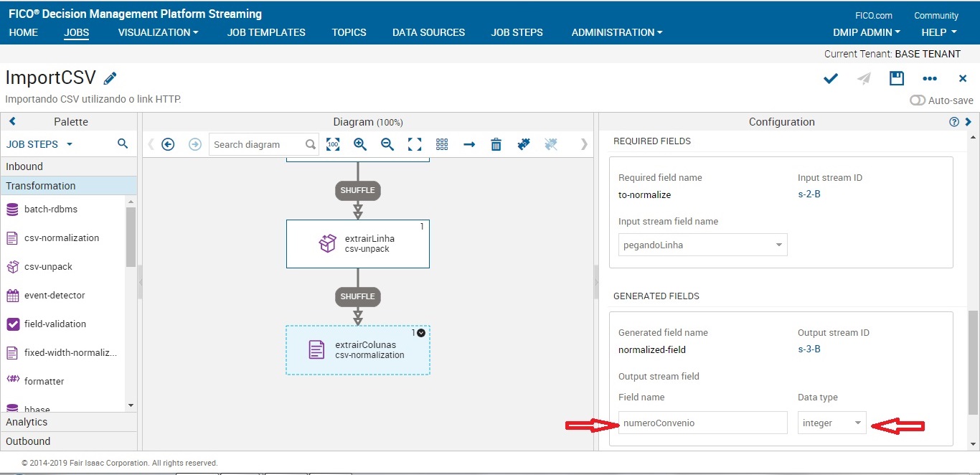Open the ADMINISTRATION menu
Screen dimensions: 980x475
[616, 32]
